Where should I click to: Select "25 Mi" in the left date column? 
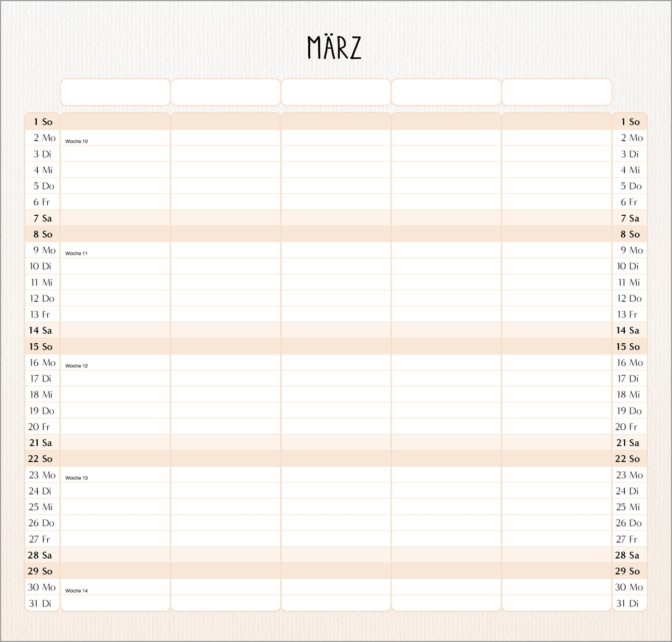click(x=40, y=507)
